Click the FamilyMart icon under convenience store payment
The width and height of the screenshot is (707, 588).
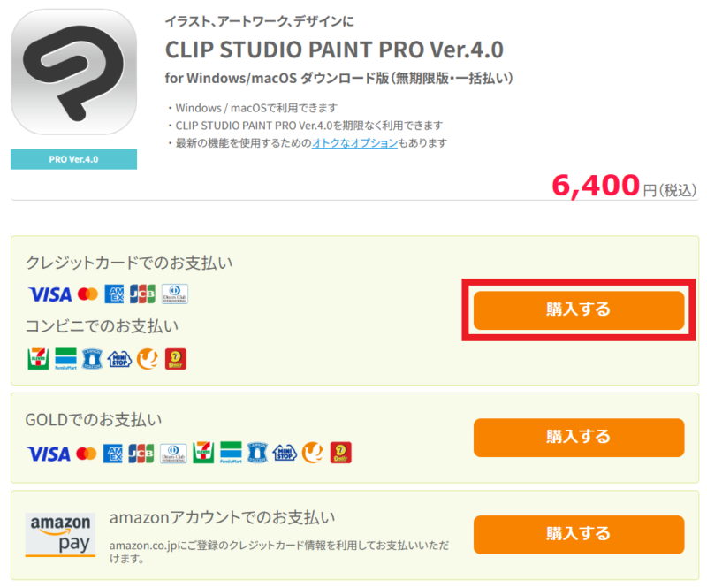65,359
